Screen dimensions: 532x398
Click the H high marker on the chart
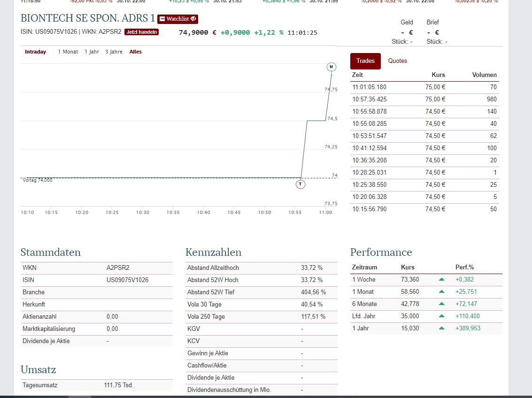[331, 67]
